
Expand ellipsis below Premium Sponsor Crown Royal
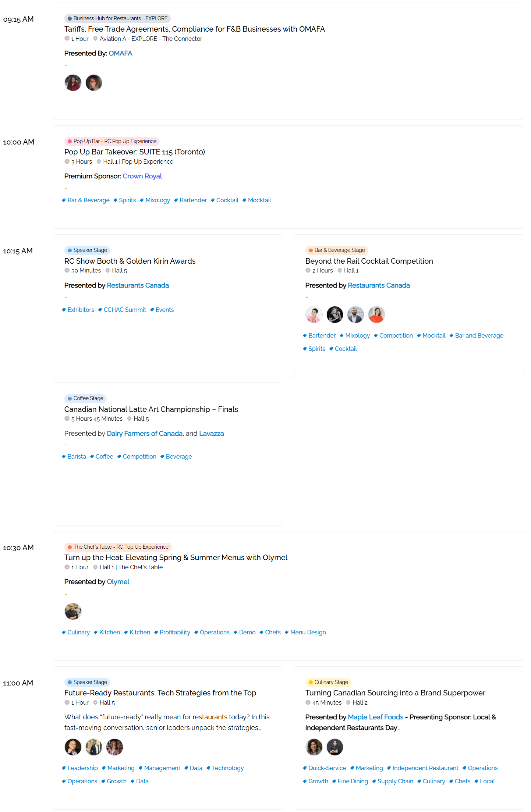click(x=66, y=188)
